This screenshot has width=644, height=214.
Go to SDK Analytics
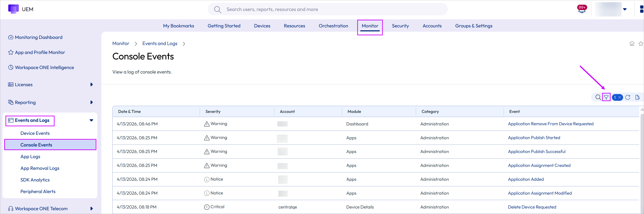35,180
